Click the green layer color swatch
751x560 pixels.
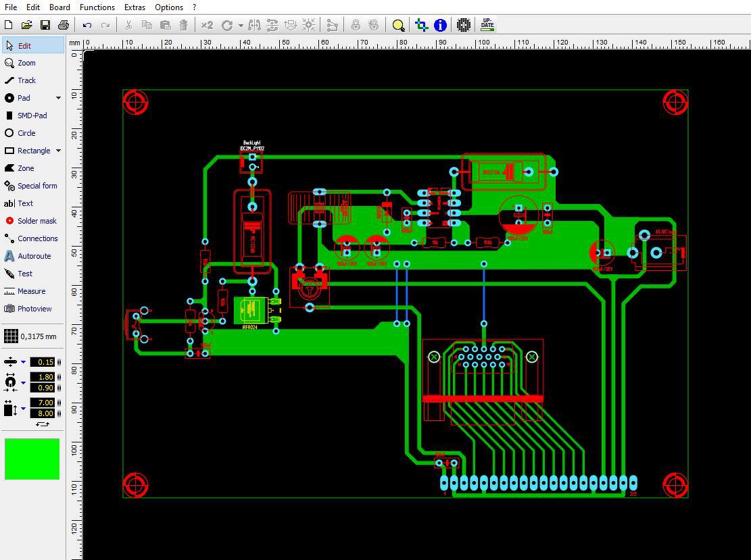coord(32,459)
